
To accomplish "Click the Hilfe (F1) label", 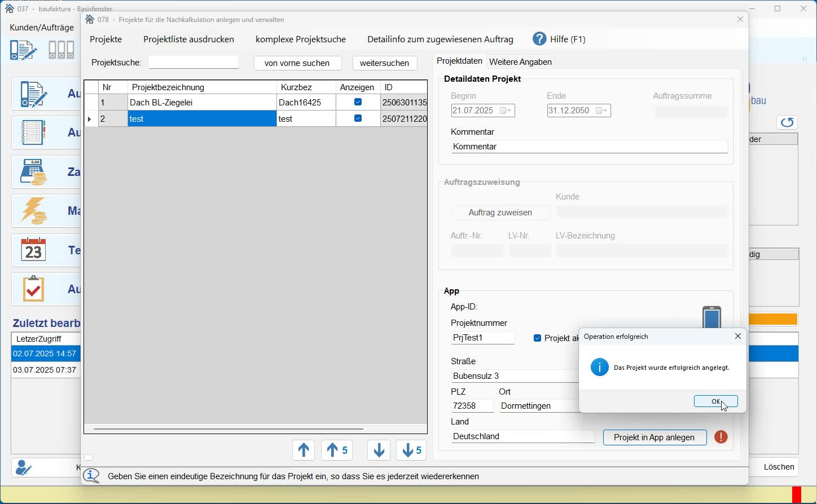I will (x=568, y=39).
